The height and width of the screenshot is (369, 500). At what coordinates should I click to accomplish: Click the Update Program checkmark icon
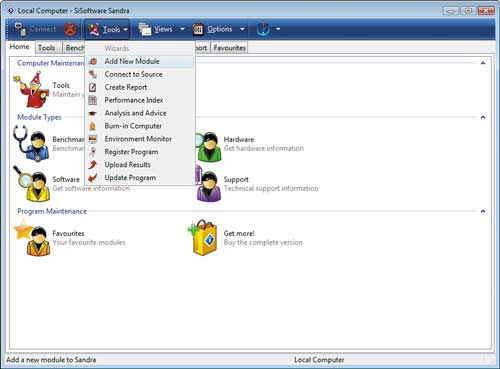tap(93, 178)
